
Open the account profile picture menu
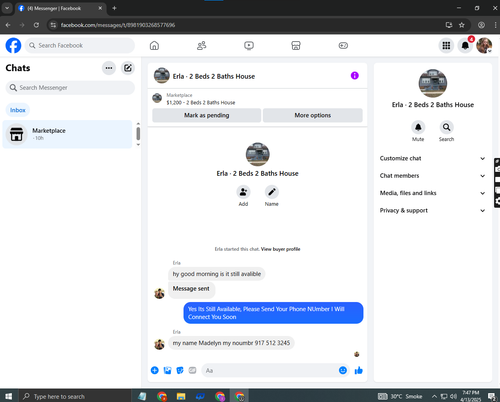484,45
